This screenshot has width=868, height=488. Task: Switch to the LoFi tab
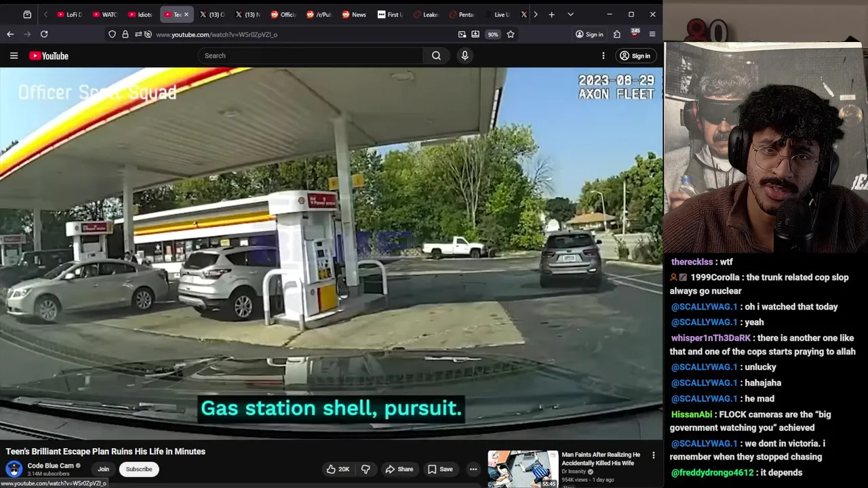coord(69,14)
